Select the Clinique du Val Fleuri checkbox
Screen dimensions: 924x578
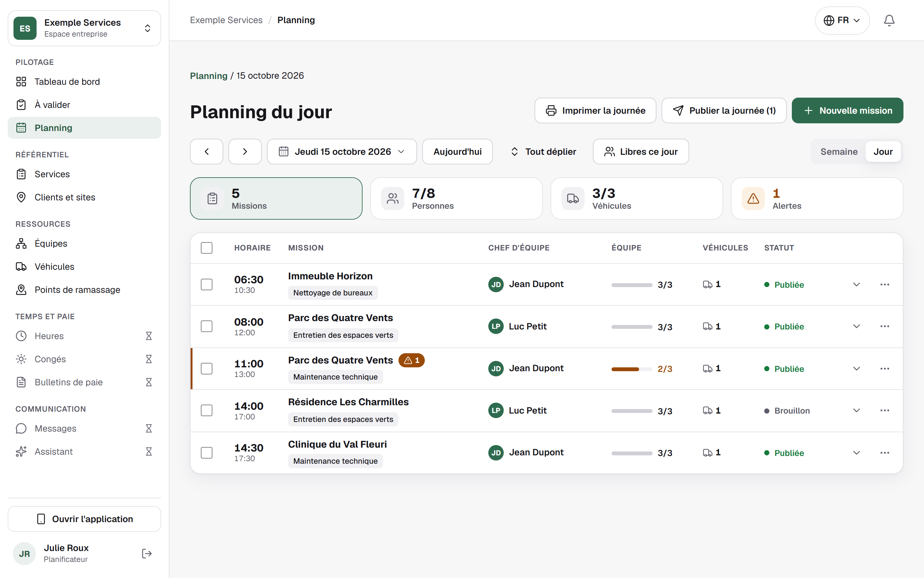[x=207, y=453]
